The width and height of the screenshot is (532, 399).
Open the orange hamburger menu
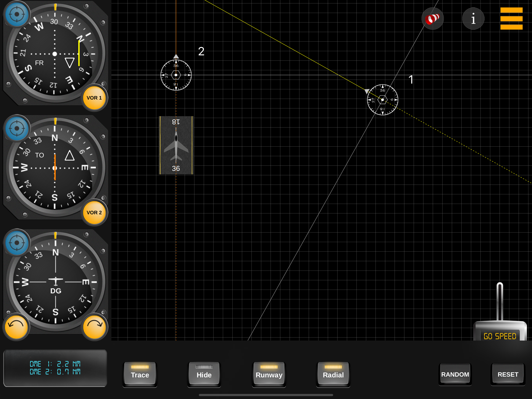[x=511, y=19]
